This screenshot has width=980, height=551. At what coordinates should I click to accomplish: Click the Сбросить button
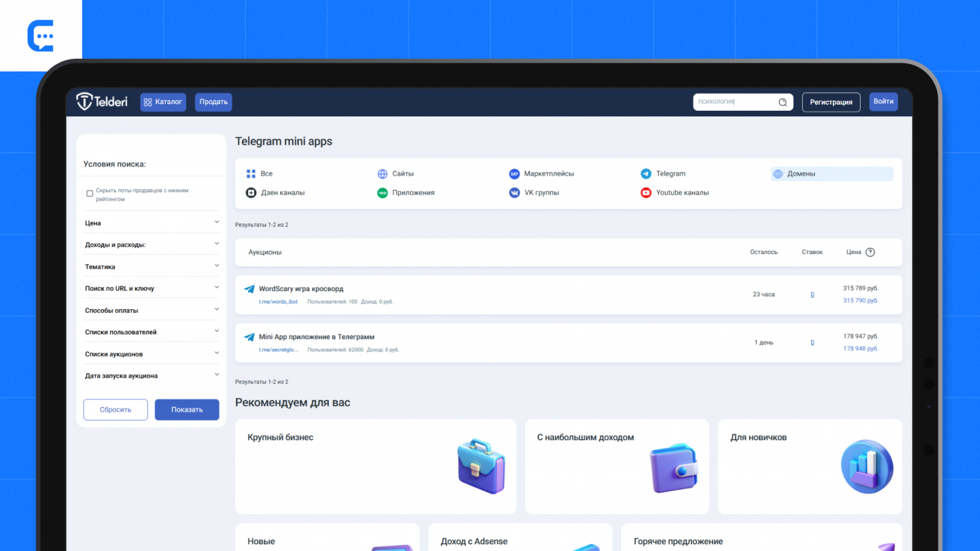point(115,410)
